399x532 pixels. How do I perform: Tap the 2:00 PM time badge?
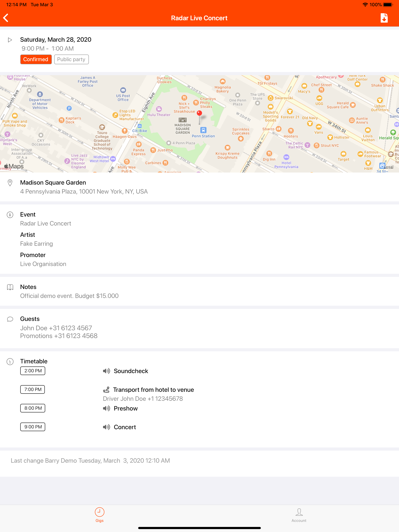pos(33,371)
